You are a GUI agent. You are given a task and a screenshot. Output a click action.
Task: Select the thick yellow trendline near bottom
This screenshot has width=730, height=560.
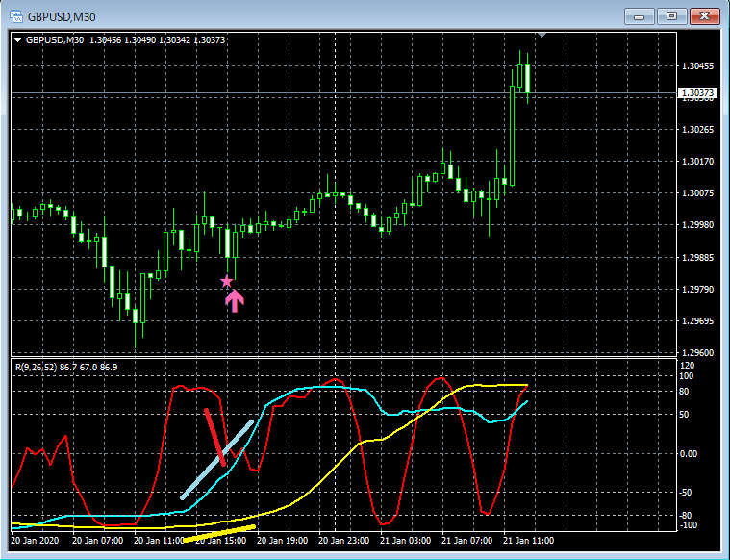[219, 534]
